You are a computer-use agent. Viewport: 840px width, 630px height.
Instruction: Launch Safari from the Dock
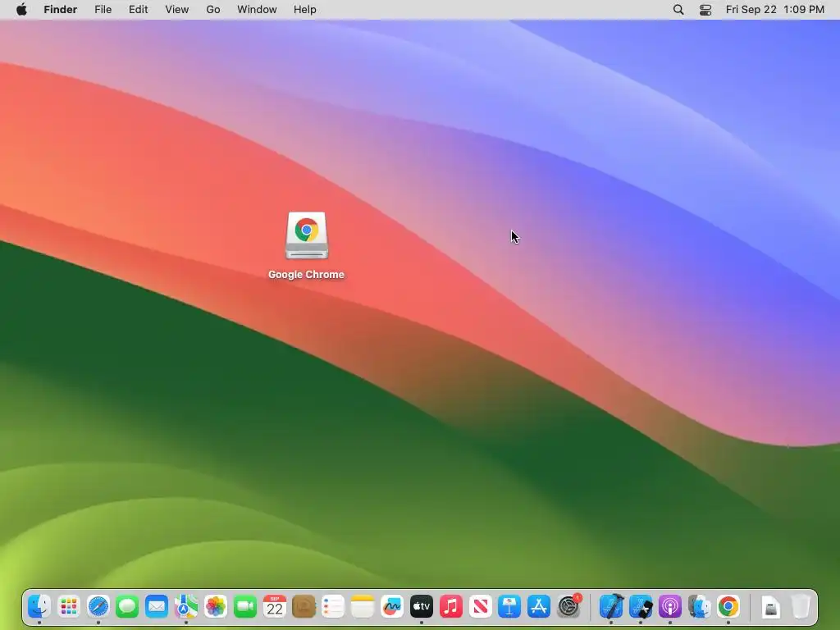(98, 606)
